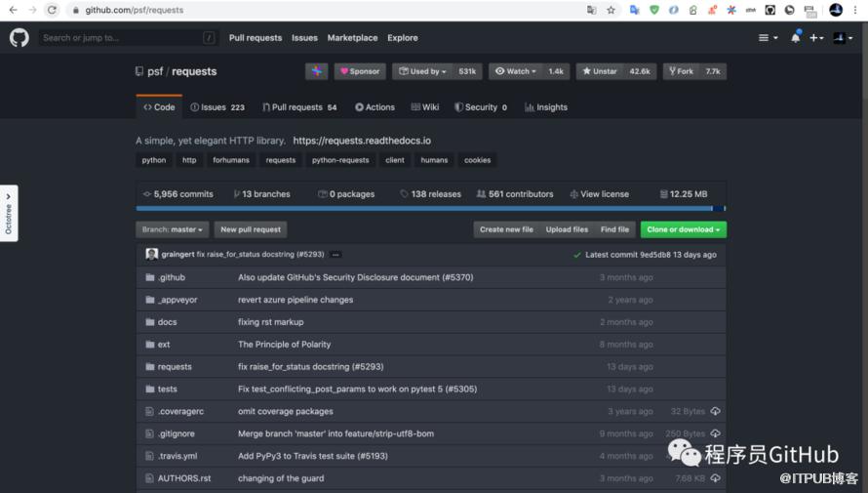Image resolution: width=868 pixels, height=493 pixels.
Task: Open the Wiki tab
Action: 425,107
